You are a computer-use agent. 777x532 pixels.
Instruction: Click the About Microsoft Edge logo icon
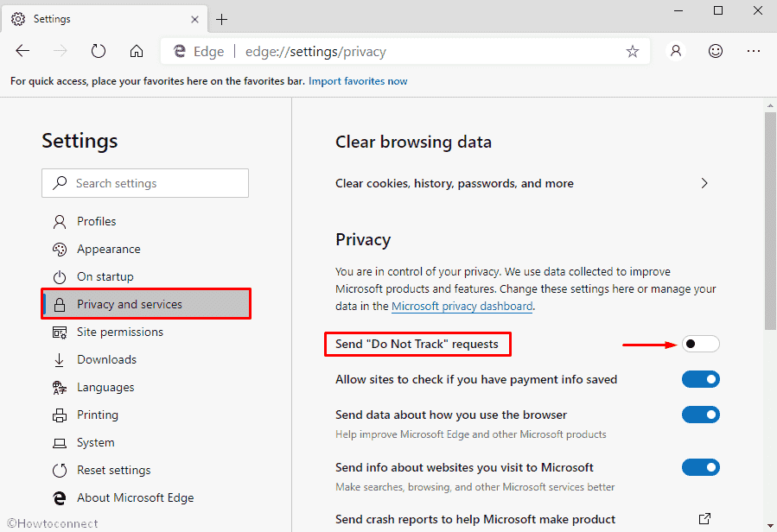point(60,497)
